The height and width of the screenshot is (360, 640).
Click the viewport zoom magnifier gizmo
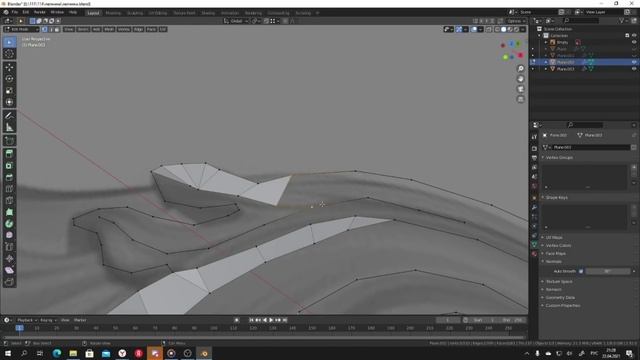(520, 69)
